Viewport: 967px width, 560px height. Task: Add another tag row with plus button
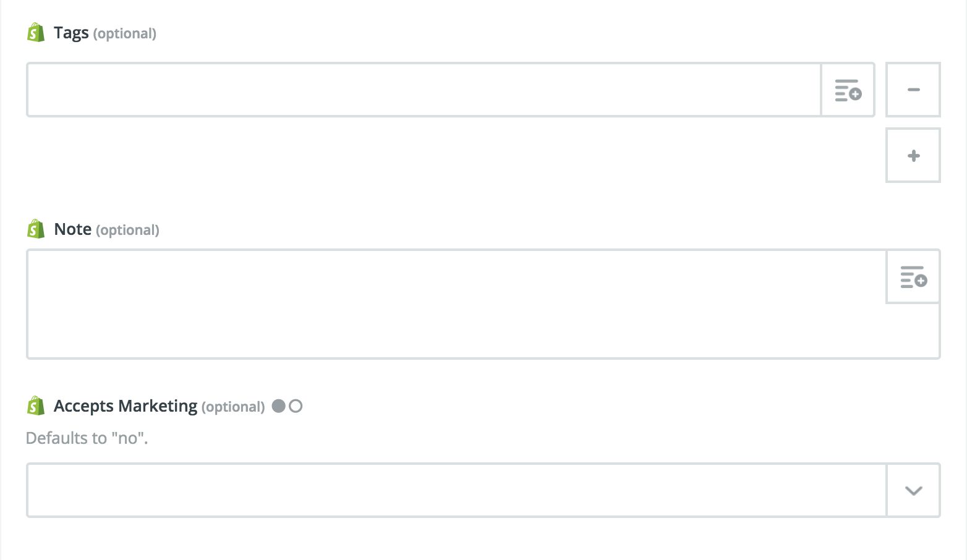click(x=913, y=155)
